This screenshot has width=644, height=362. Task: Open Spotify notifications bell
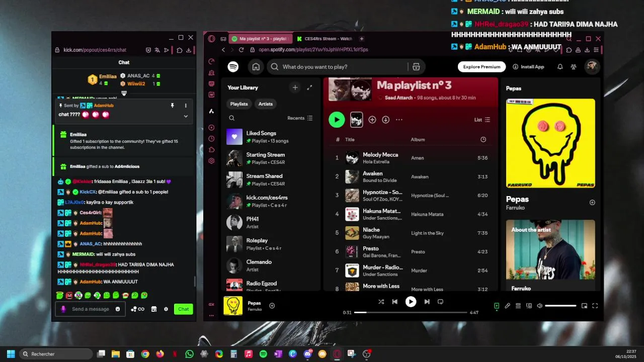[x=560, y=67]
